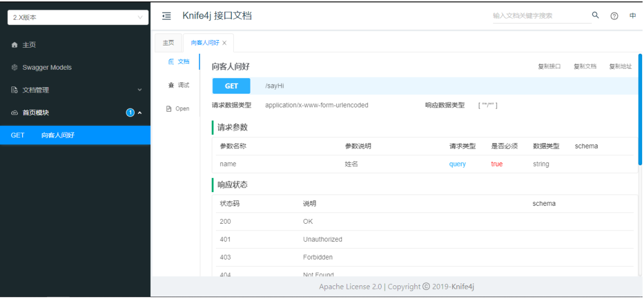This screenshot has width=644, height=299.
Task: Close the 向客人问好 tab
Action: click(224, 43)
